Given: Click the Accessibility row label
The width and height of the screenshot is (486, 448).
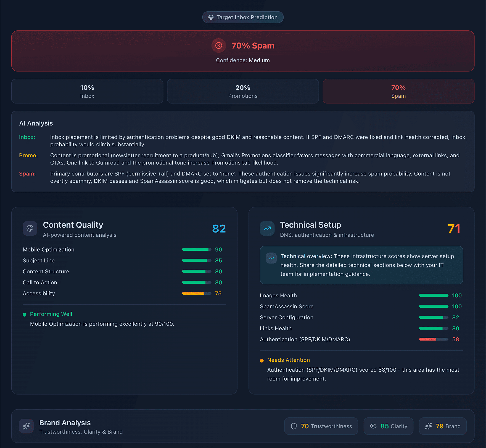Looking at the screenshot, I should pos(39,294).
